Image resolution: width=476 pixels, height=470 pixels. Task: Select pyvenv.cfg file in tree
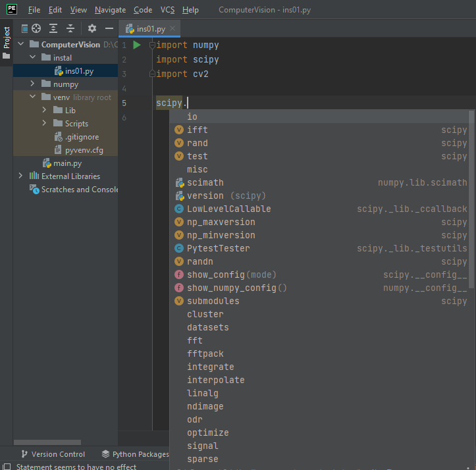point(65,150)
